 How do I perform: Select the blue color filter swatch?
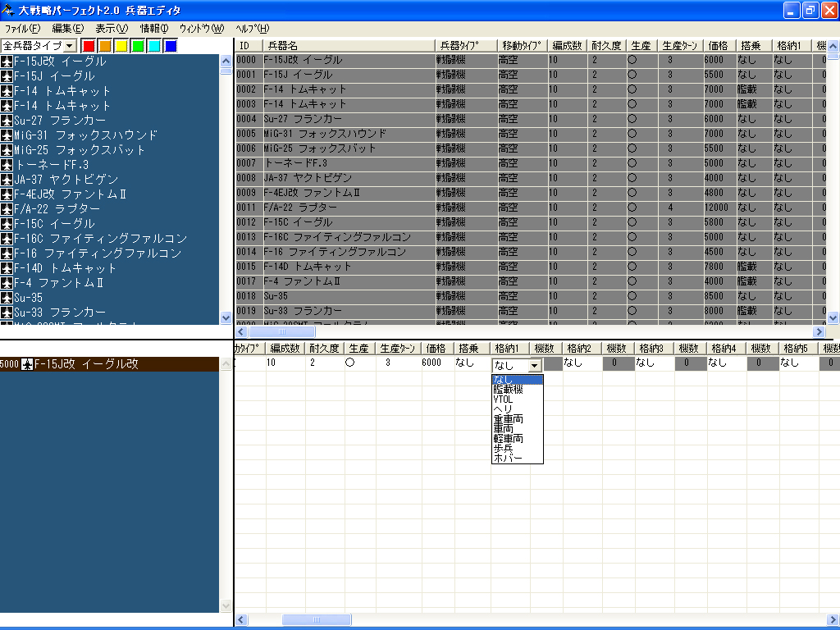171,46
